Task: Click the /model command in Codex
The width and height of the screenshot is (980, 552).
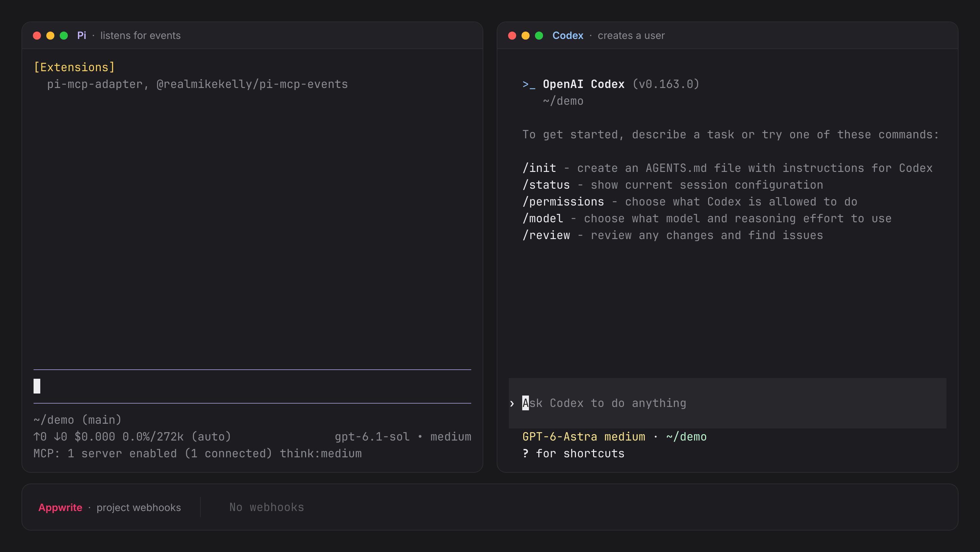Action: click(x=543, y=218)
